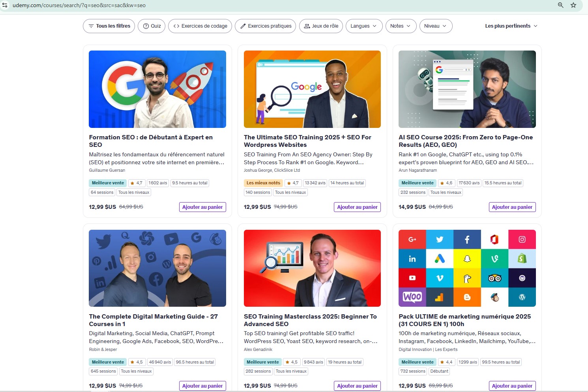Click instructor name Robin & Jesper

(103, 349)
